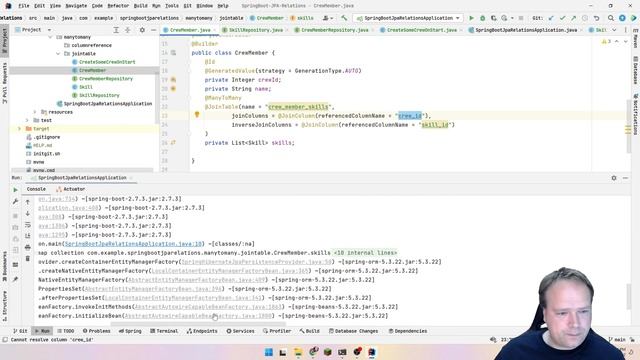The width and height of the screenshot is (640, 360).
Task: Open the Services tool window
Action: (240, 331)
